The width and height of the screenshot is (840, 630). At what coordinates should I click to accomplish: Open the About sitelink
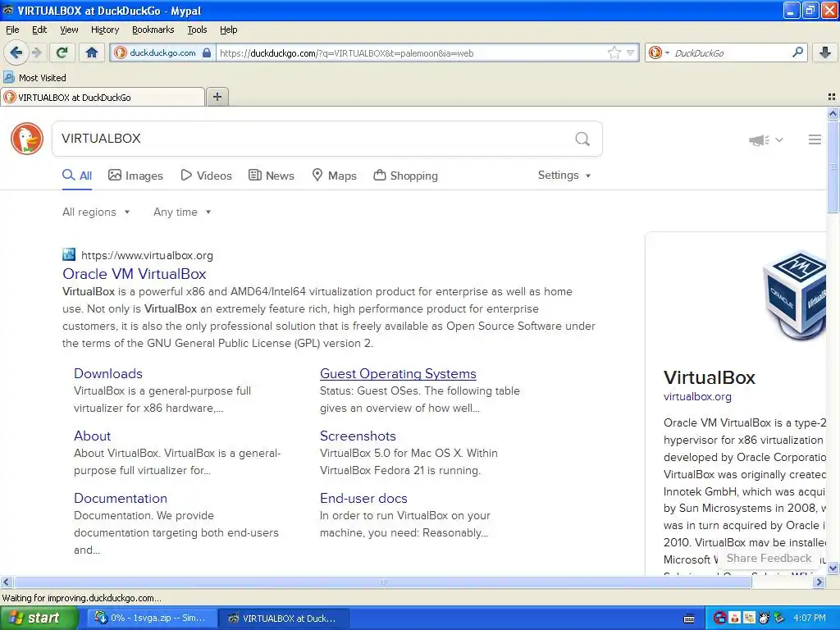92,436
